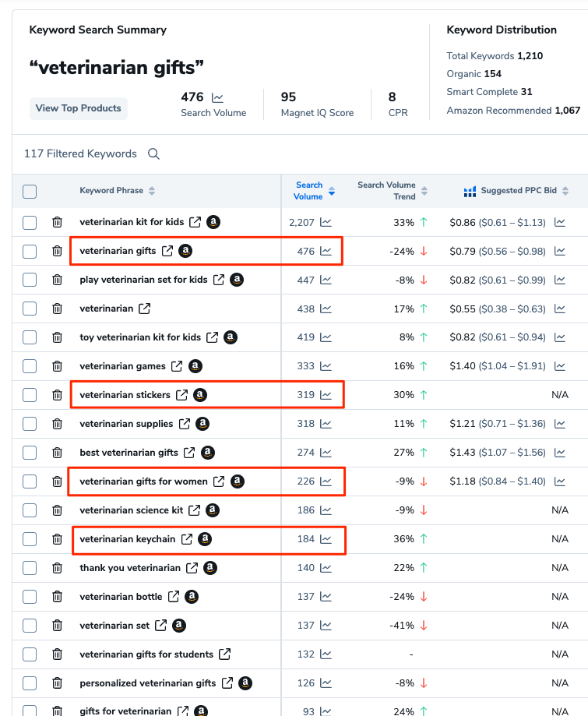View PPC bid chart for best veterinarian gifts
The image size is (588, 716).
click(560, 453)
